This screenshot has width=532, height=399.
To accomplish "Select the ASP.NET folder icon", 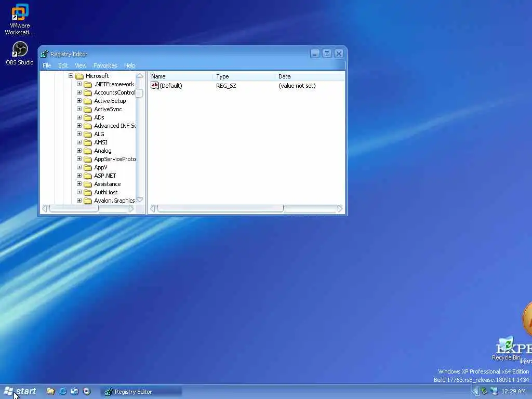I will (88, 176).
